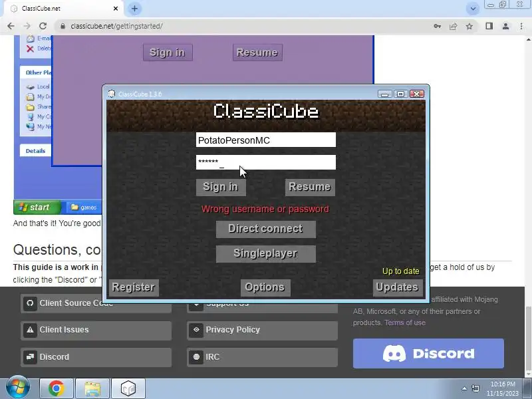
Task: Open File Explorer from taskbar
Action: coord(92,388)
